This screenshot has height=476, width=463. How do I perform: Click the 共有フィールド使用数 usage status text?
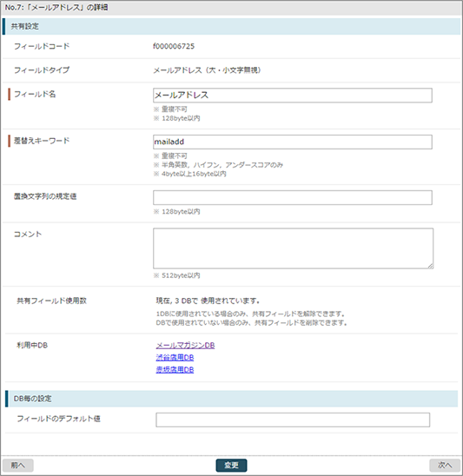208,301
